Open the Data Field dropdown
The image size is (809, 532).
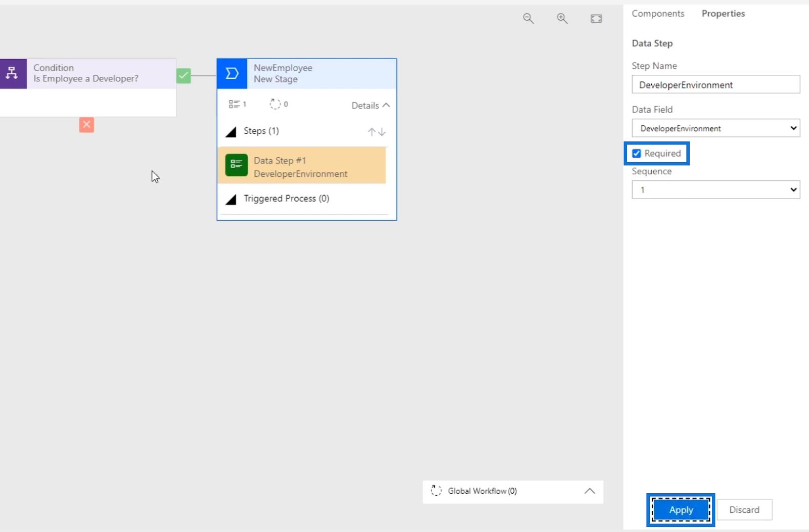click(715, 128)
